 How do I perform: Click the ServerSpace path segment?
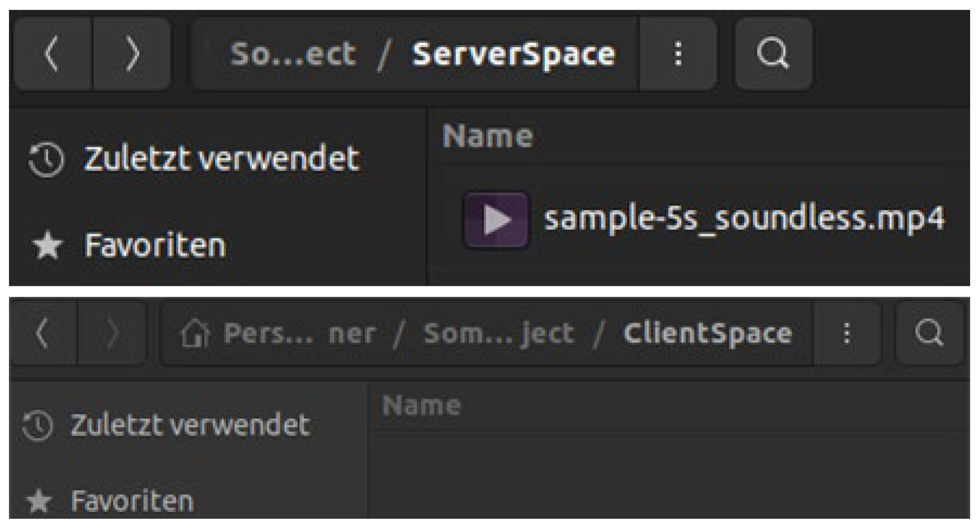(513, 54)
